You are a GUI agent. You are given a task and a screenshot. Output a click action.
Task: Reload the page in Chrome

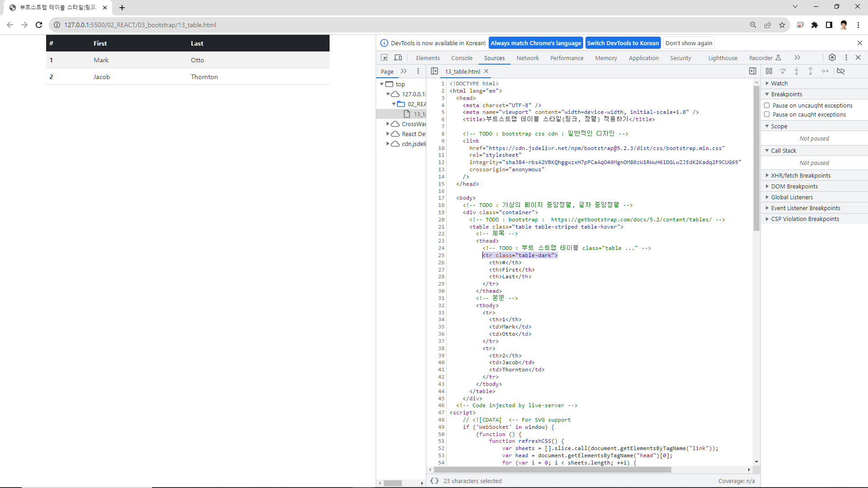pos(39,25)
